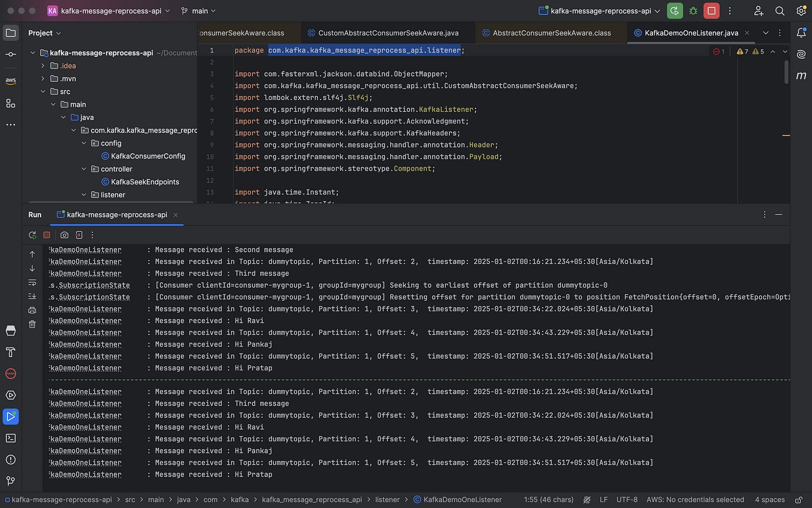Open the Notifications bell icon
Screen dimensions: 812x508
click(801, 33)
